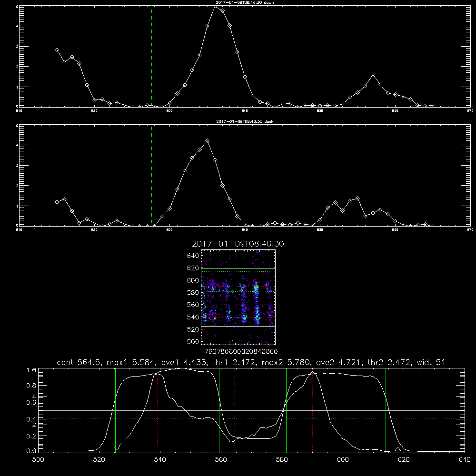
Task: Click green vertical line near 614 in bottom plot
Action: pos(386,410)
